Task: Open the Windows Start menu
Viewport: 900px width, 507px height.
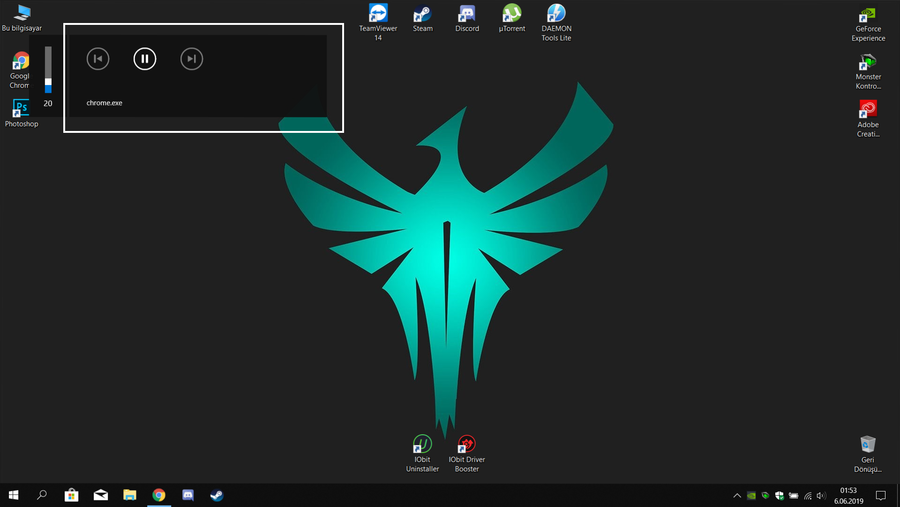Action: click(14, 495)
